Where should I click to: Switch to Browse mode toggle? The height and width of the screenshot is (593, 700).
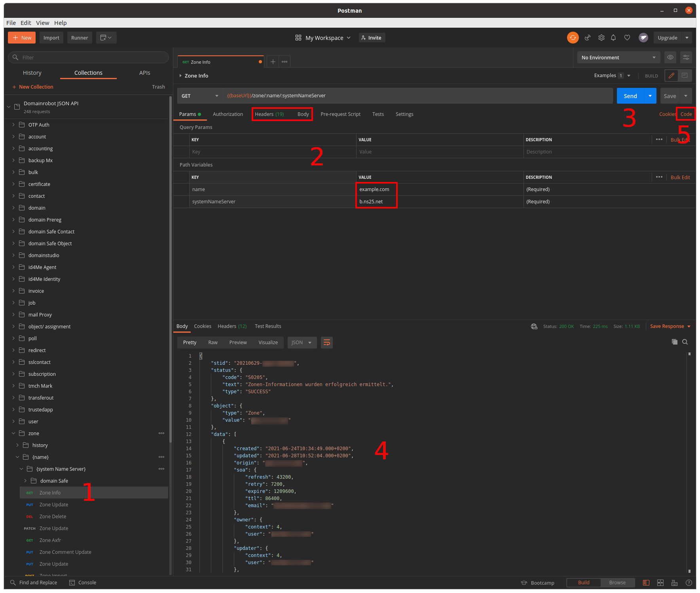pos(617,583)
